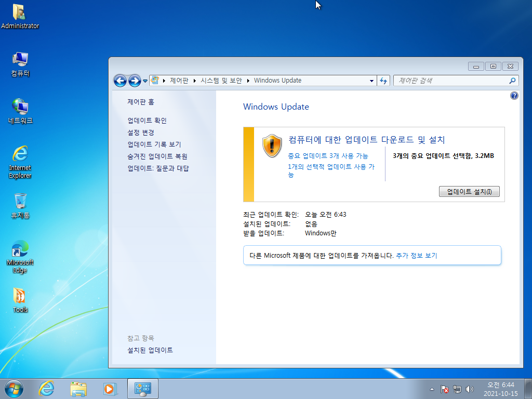Go forward with the navigation arrow

(135, 81)
